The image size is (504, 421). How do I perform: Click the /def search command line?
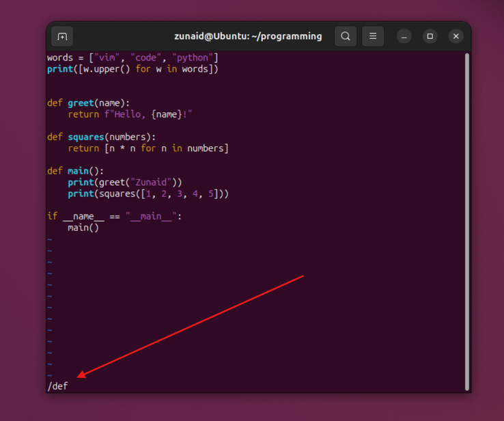(58, 385)
